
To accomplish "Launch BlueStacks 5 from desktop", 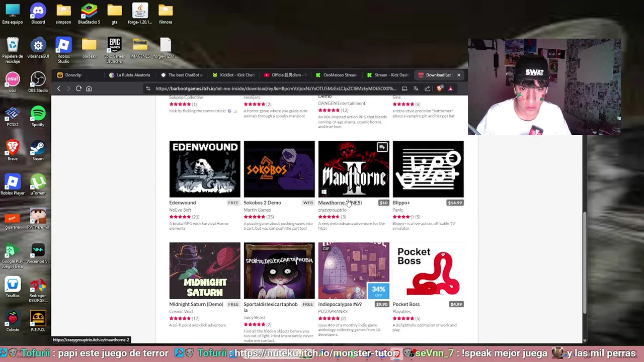I will coord(89,14).
